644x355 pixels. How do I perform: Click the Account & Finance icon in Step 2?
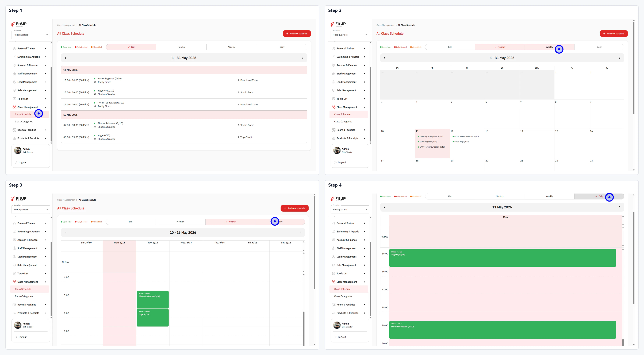(x=334, y=65)
